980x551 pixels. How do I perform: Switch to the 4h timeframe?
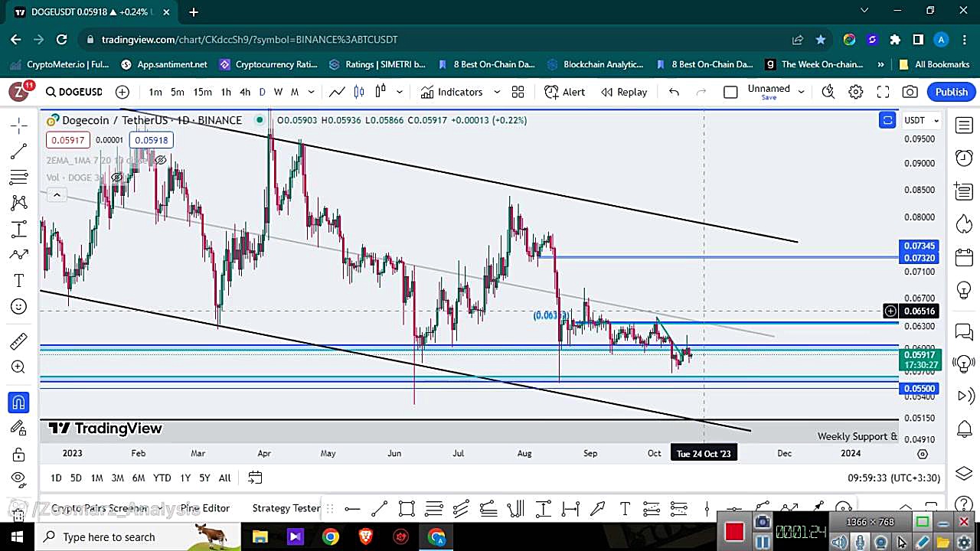(x=245, y=92)
